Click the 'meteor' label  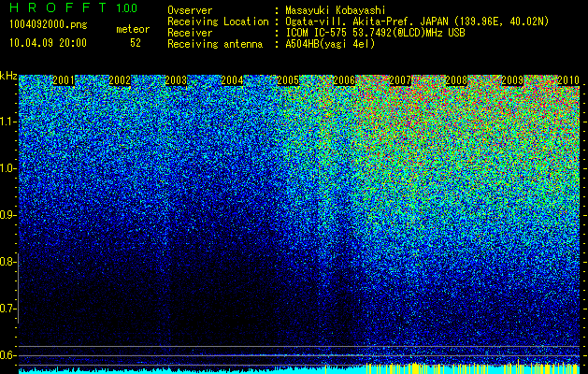click(133, 29)
